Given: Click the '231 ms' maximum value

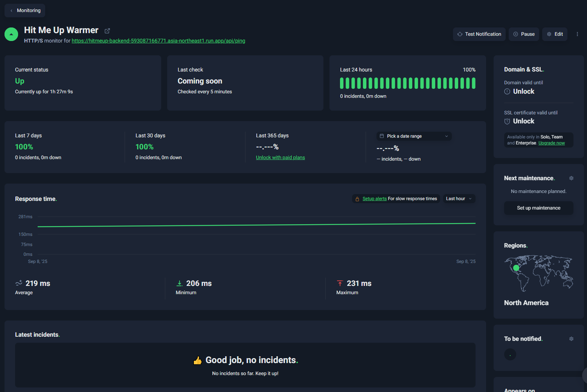Looking at the screenshot, I should click(359, 283).
